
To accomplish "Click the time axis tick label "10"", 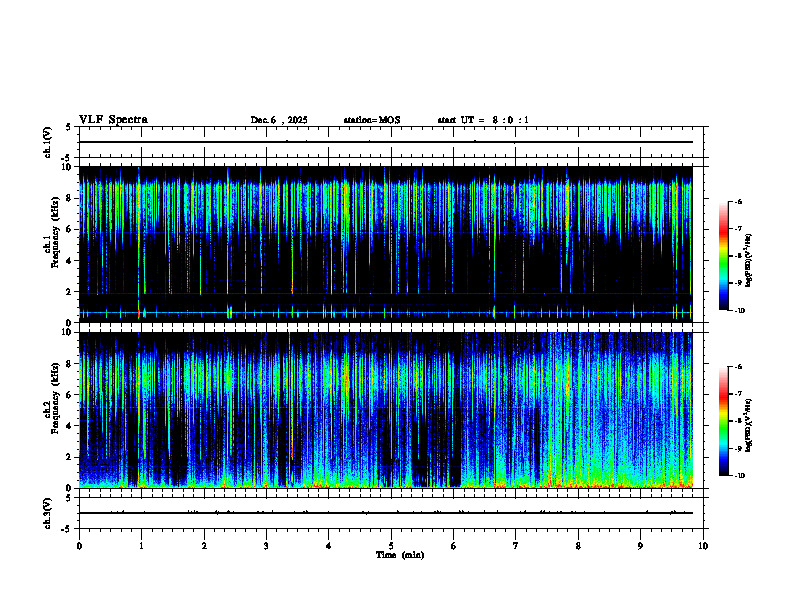I will [703, 546].
